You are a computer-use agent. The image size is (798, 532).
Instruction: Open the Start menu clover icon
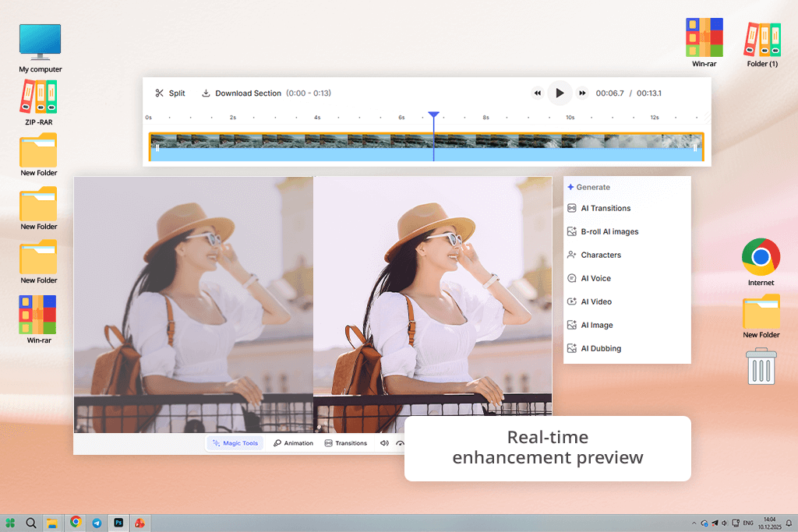[10, 523]
